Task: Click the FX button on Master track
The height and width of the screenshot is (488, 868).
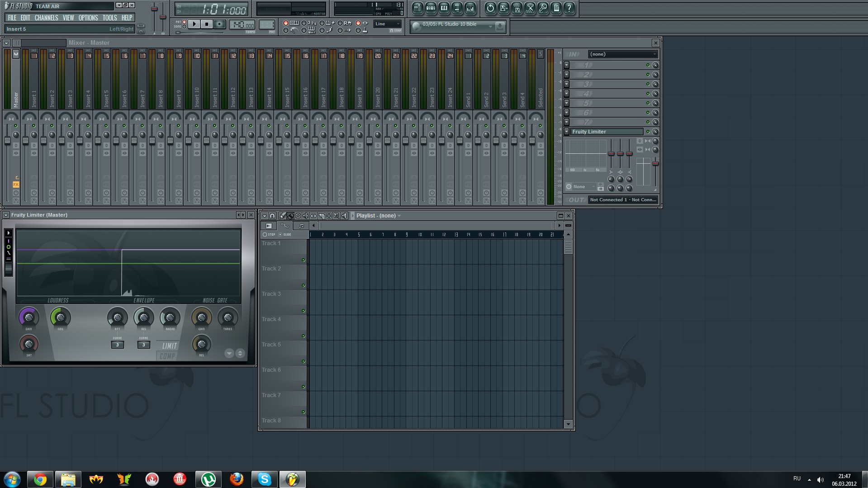Action: click(16, 185)
